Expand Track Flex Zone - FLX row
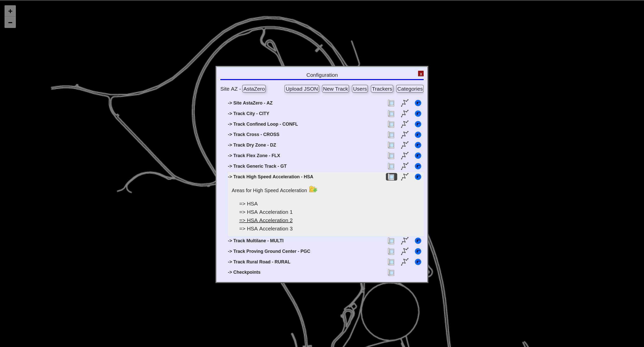The height and width of the screenshot is (347, 644). pos(254,156)
